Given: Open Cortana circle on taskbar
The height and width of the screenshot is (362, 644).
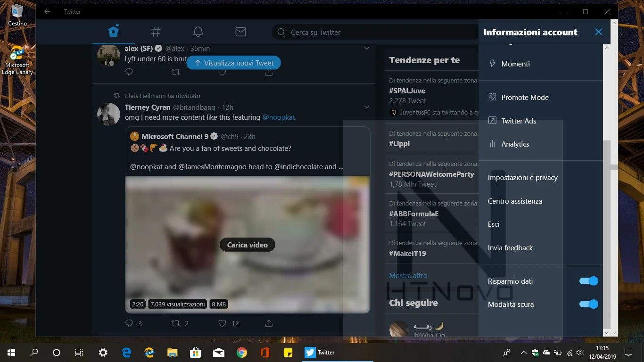Looking at the screenshot, I should [57, 352].
